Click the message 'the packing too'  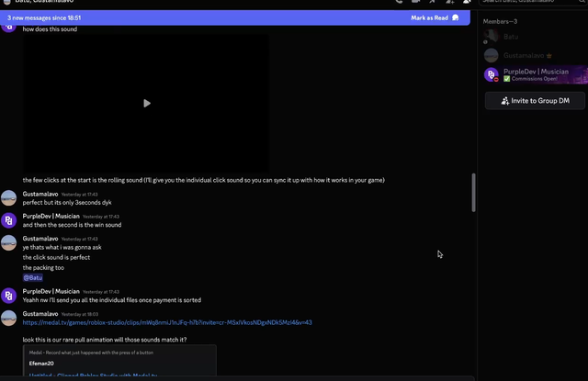click(43, 267)
